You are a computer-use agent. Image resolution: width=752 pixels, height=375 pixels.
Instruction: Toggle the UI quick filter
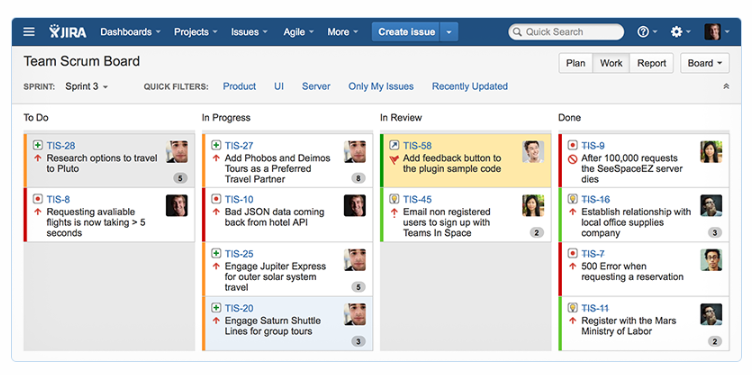279,86
